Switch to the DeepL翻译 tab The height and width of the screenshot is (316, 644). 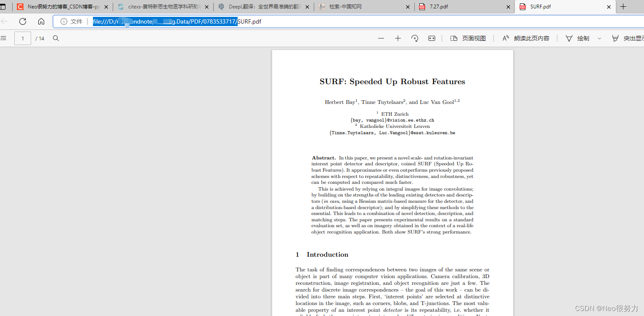264,7
